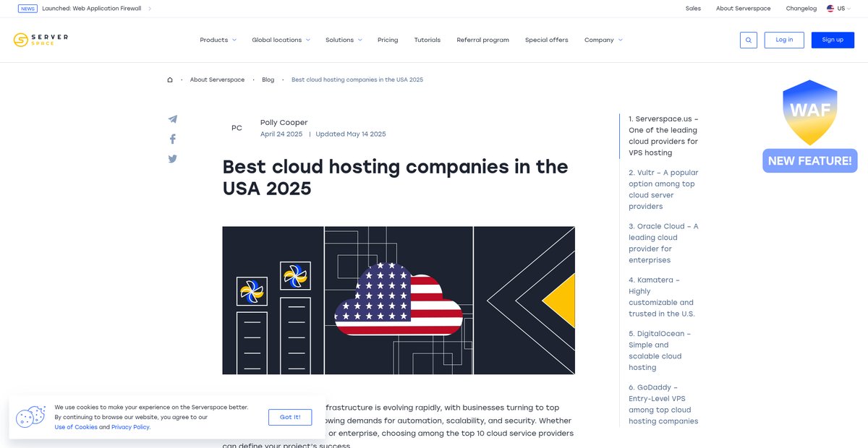
Task: Accept cookies with Got it! button
Action: tap(290, 417)
